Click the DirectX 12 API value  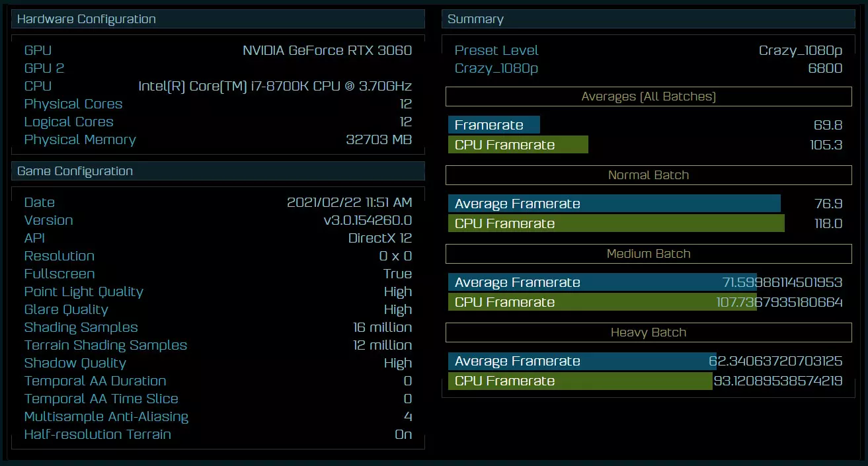point(380,239)
